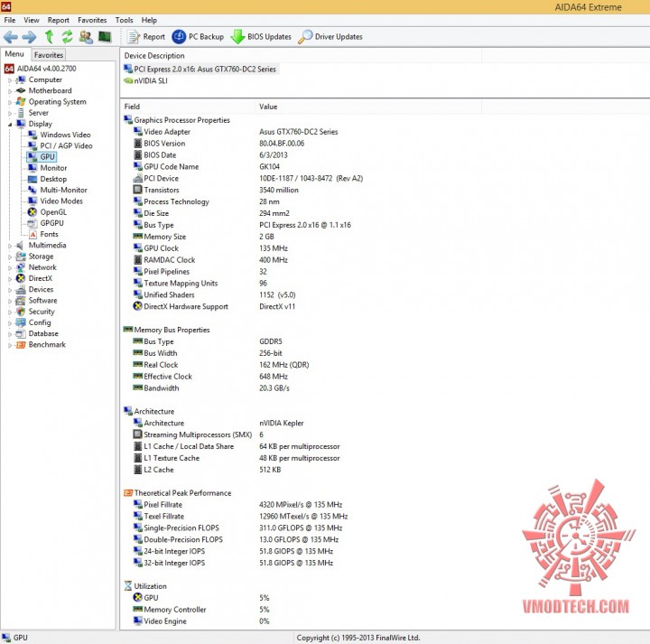The height and width of the screenshot is (644, 650).
Task: Open the File menu
Action: (x=10, y=20)
